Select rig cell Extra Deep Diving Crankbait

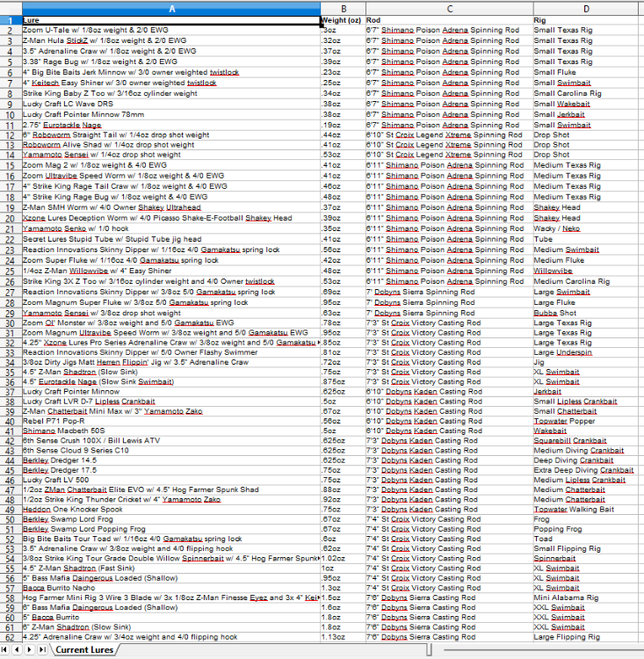(586, 470)
